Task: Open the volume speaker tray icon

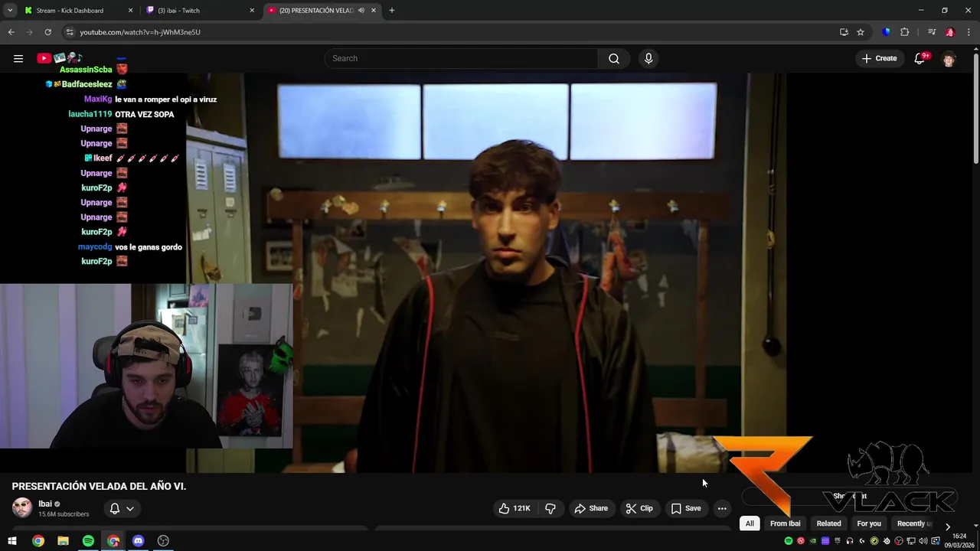Action: coord(923,541)
